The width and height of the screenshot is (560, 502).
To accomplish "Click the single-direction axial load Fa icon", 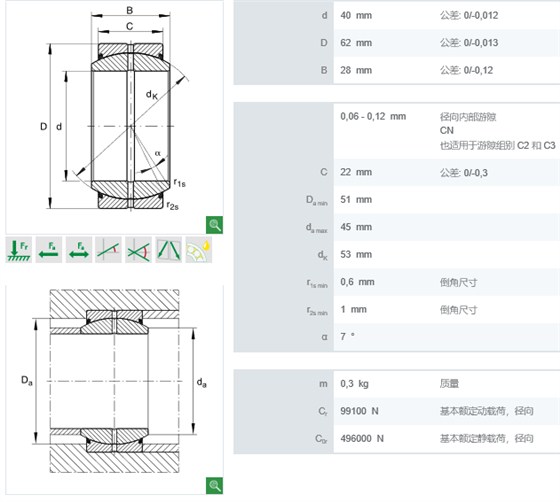I will coord(49,250).
